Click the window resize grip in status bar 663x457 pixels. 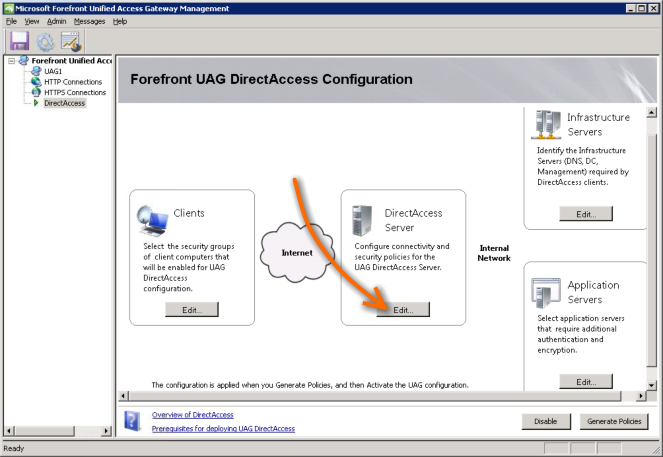(x=657, y=450)
